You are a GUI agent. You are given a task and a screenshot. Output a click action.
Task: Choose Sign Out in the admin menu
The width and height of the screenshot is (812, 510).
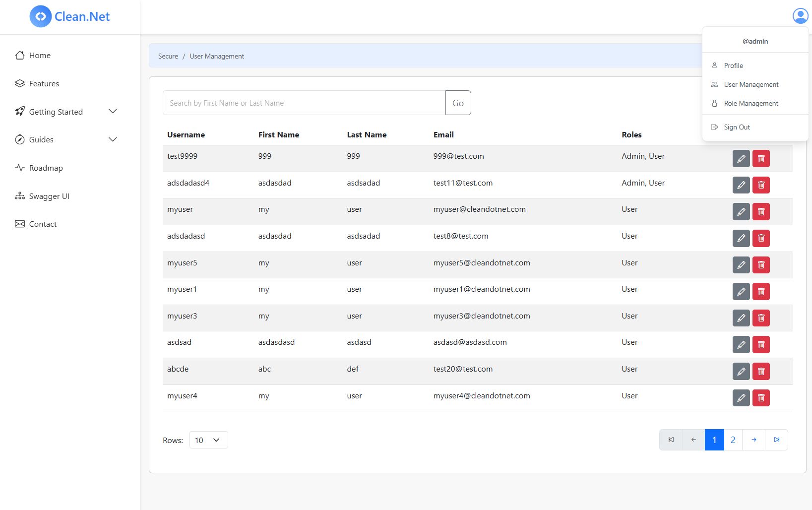click(x=737, y=127)
